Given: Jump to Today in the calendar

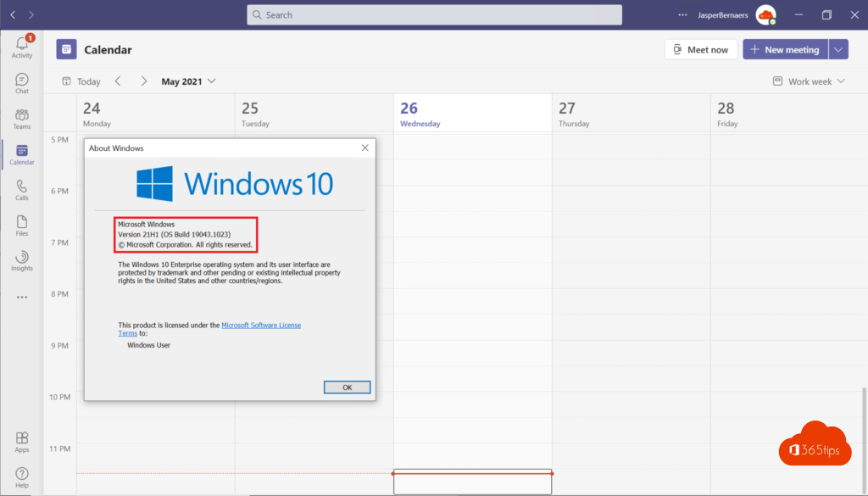Looking at the screenshot, I should pyautogui.click(x=81, y=81).
